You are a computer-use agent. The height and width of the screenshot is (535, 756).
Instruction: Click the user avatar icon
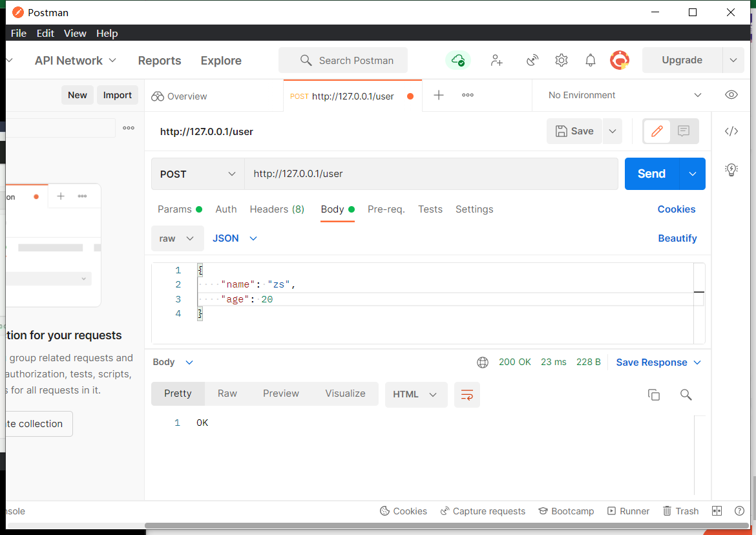coord(620,60)
